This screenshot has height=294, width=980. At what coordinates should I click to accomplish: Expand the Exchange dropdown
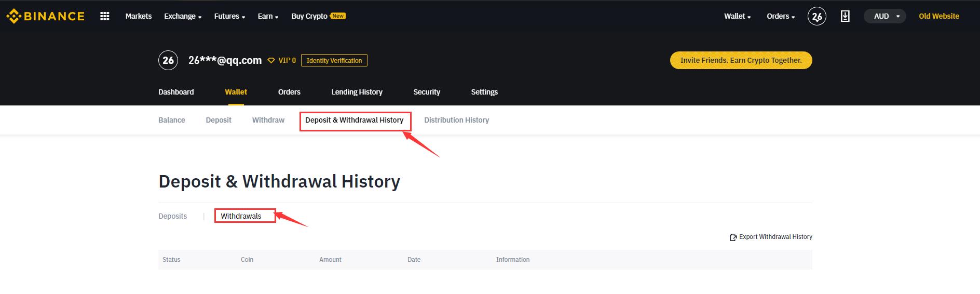183,16
